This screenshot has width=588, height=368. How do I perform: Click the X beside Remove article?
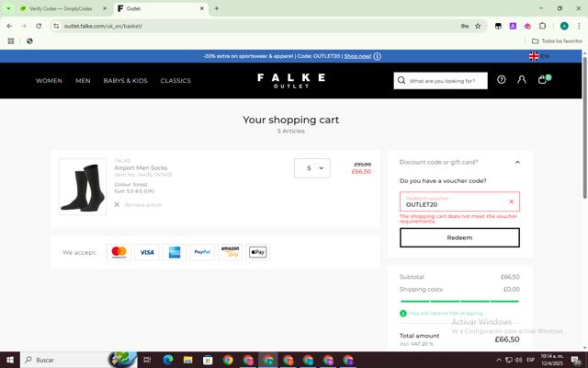click(117, 204)
